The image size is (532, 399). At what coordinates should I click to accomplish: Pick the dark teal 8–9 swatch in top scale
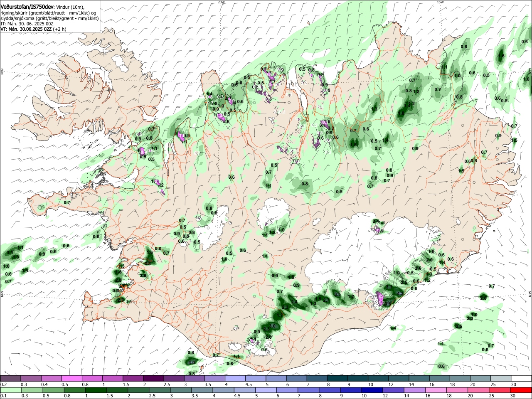click(337, 378)
